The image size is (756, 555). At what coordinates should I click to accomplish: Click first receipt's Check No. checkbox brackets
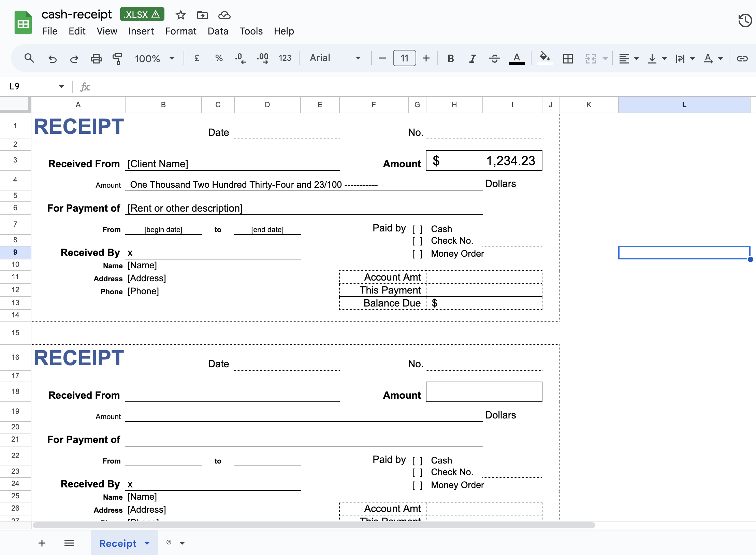point(417,241)
